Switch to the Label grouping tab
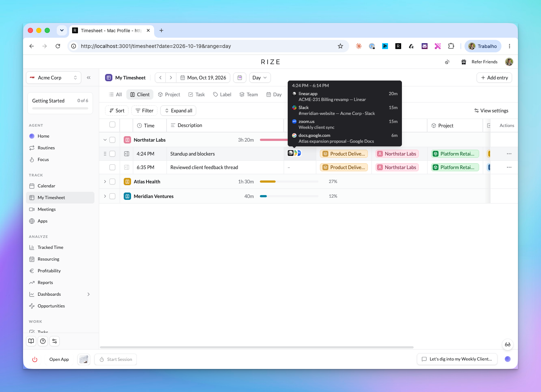 click(222, 94)
